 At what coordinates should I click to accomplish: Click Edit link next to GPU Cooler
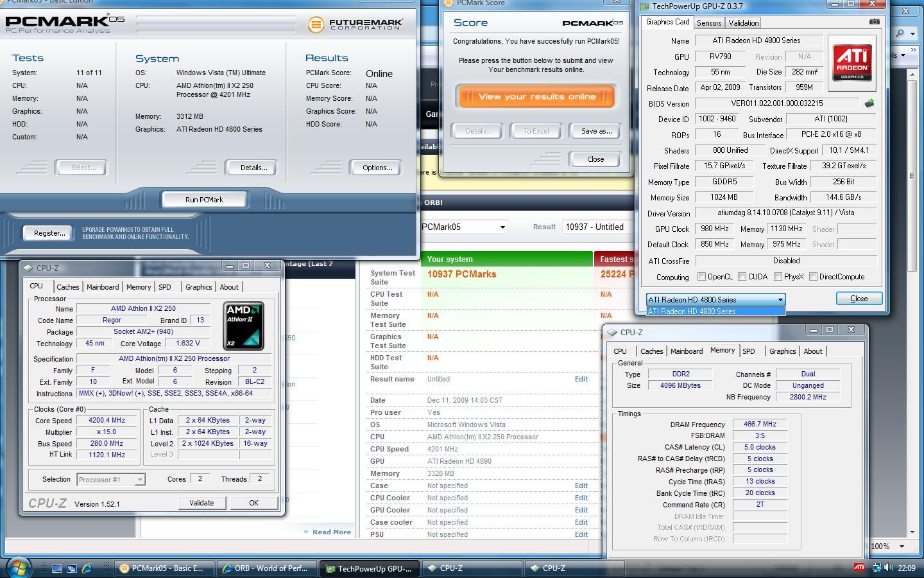pos(581,510)
